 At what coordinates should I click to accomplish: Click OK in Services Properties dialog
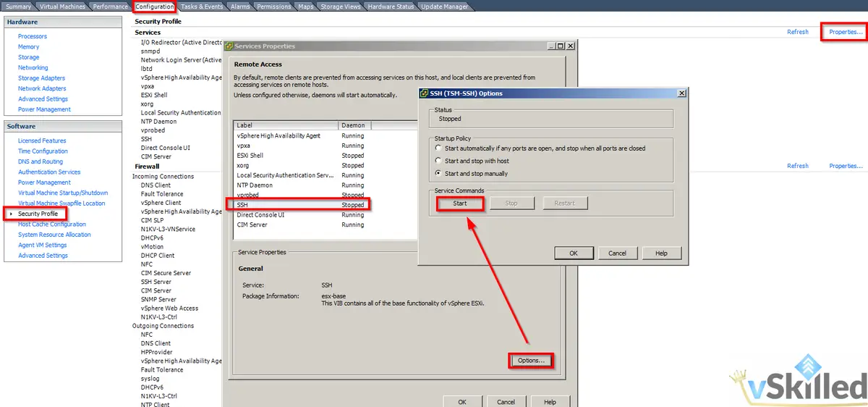(x=461, y=402)
